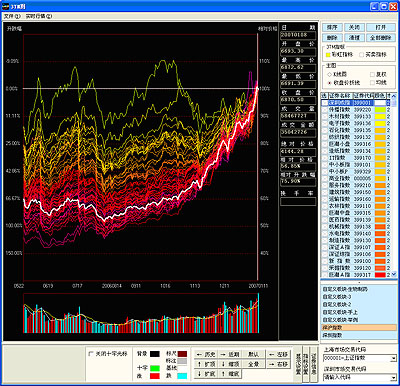Click the → 右移 shift-right button

click(x=279, y=364)
